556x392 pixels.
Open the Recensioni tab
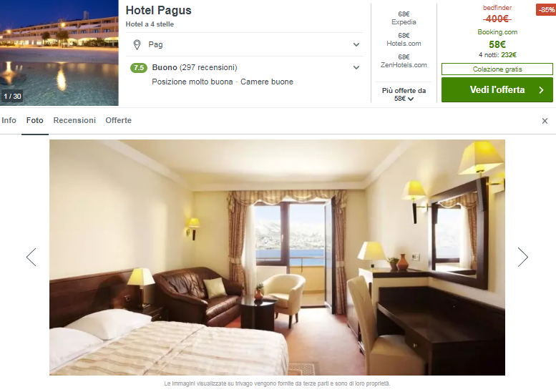click(74, 120)
